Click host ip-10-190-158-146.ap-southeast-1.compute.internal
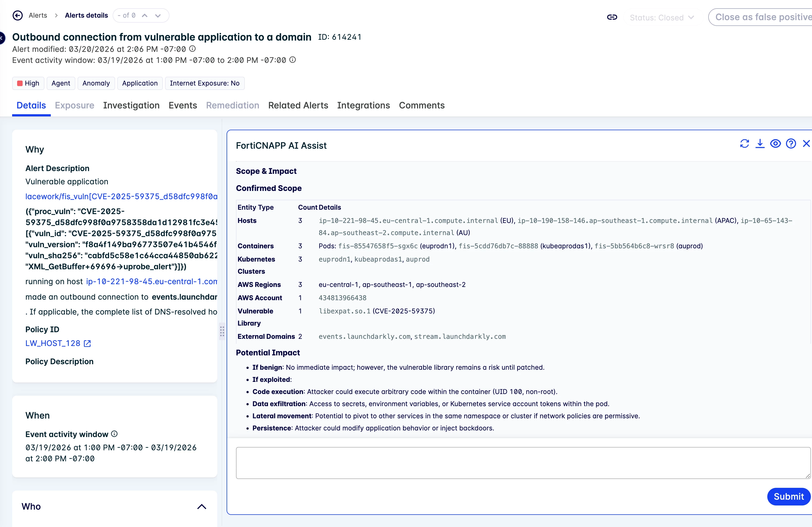 [615, 221]
